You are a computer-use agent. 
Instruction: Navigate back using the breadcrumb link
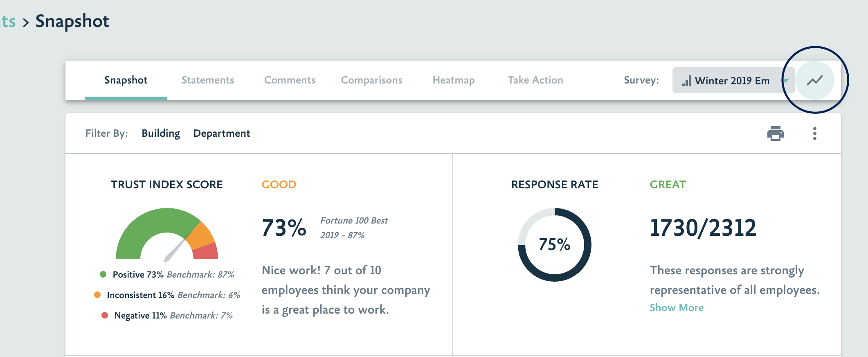pyautogui.click(x=7, y=20)
